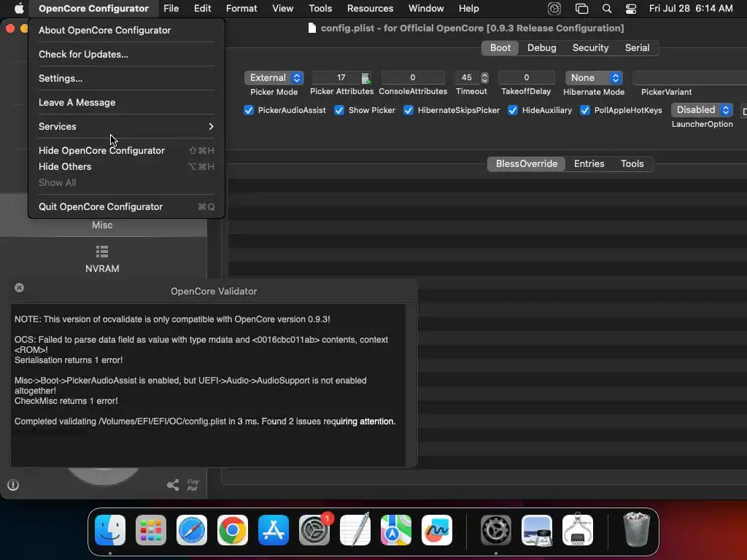
Task: Open Hibernate Mode None dropdown
Action: coord(594,77)
